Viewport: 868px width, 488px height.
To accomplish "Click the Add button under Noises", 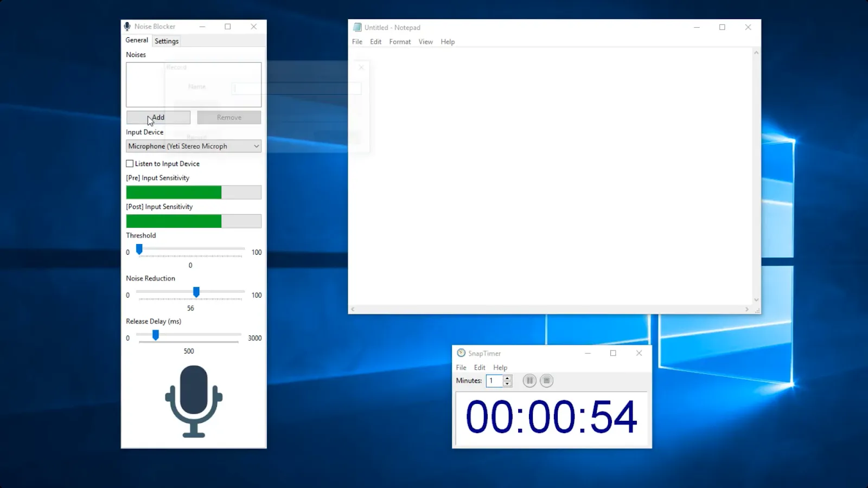I will pyautogui.click(x=158, y=118).
